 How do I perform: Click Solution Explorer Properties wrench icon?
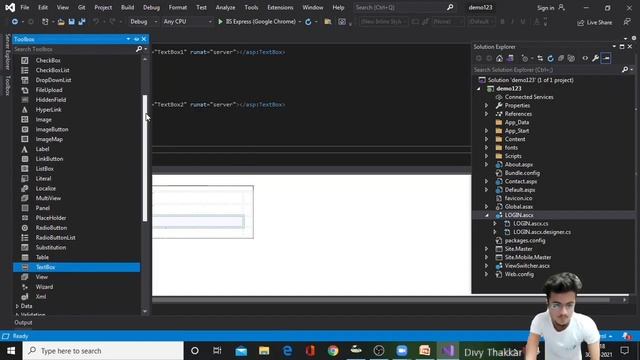pyautogui.click(x=596, y=58)
